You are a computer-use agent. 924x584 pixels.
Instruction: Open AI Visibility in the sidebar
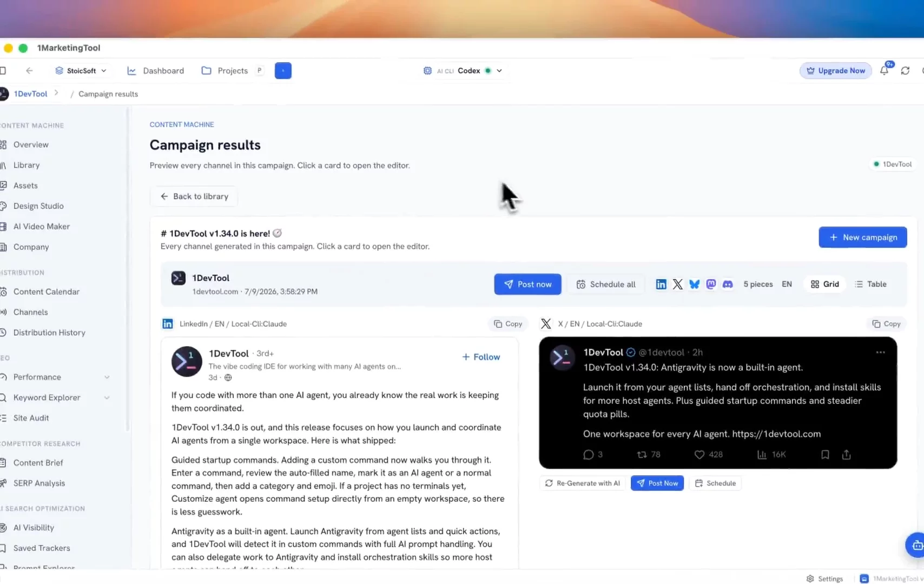(34, 528)
